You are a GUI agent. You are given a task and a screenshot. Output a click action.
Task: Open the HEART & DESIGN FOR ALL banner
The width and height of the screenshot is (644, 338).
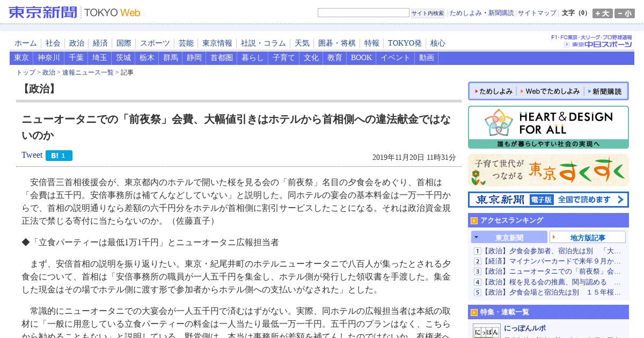pos(548,127)
